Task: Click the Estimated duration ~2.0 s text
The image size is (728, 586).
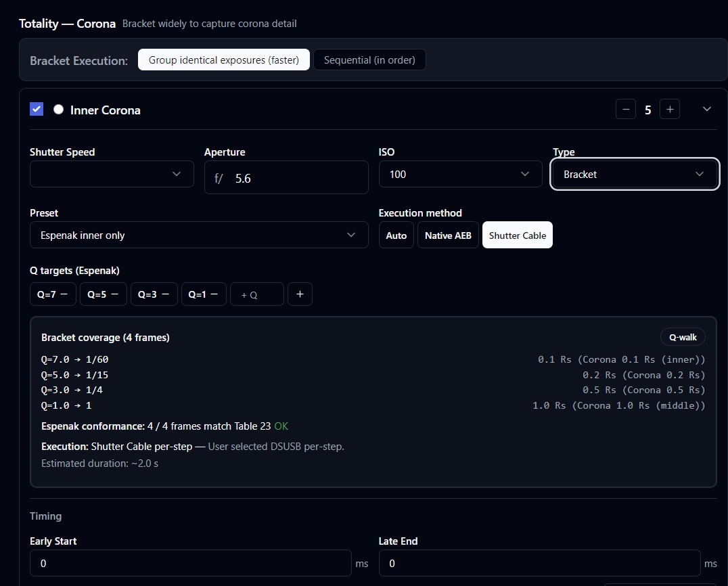Action: (100, 464)
